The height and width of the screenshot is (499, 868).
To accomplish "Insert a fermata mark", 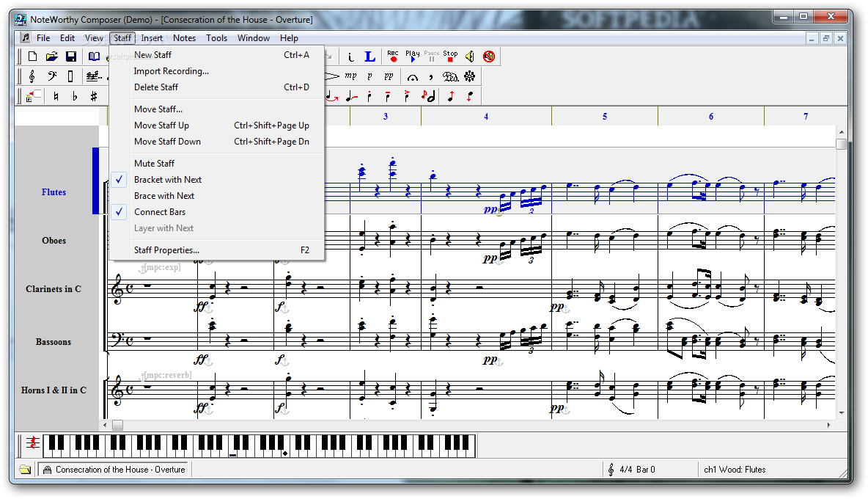I will coord(413,77).
